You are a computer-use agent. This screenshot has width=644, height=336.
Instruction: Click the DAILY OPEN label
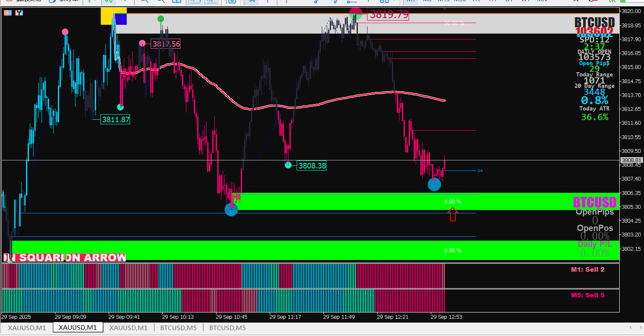[594, 52]
